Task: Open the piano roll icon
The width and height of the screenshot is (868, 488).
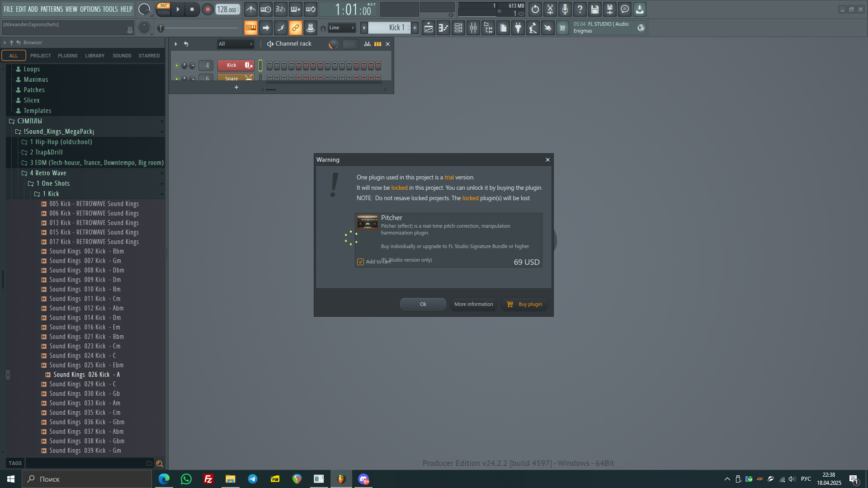Action: click(443, 28)
